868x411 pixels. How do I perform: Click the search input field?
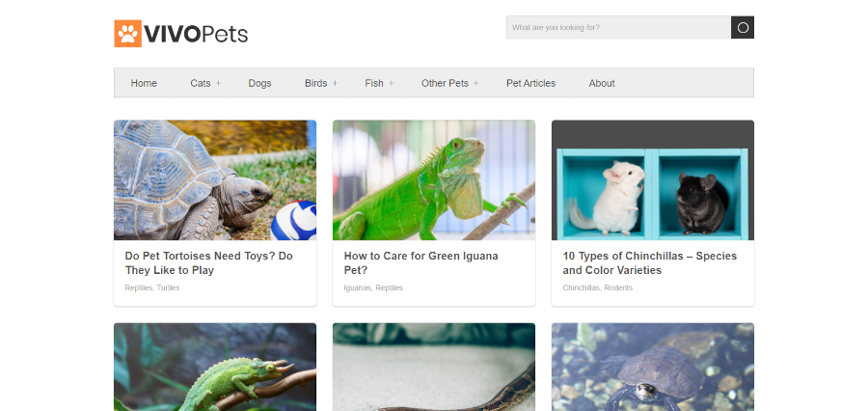[x=617, y=27]
